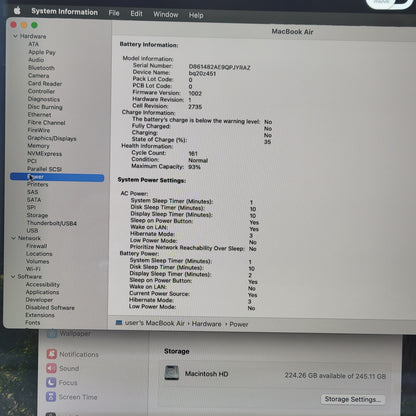Image resolution: width=416 pixels, height=416 pixels.
Task: Select the highlighted Power row
Action: tap(57, 177)
